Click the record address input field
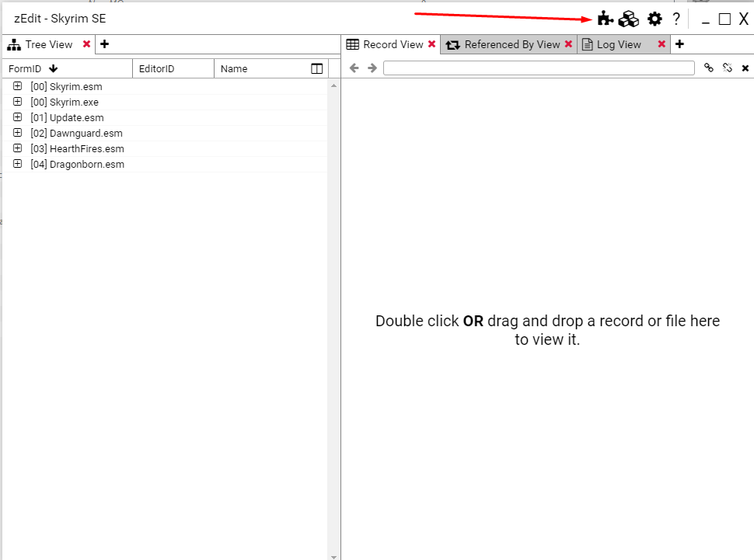Viewport: 754px width, 560px height. coord(539,68)
